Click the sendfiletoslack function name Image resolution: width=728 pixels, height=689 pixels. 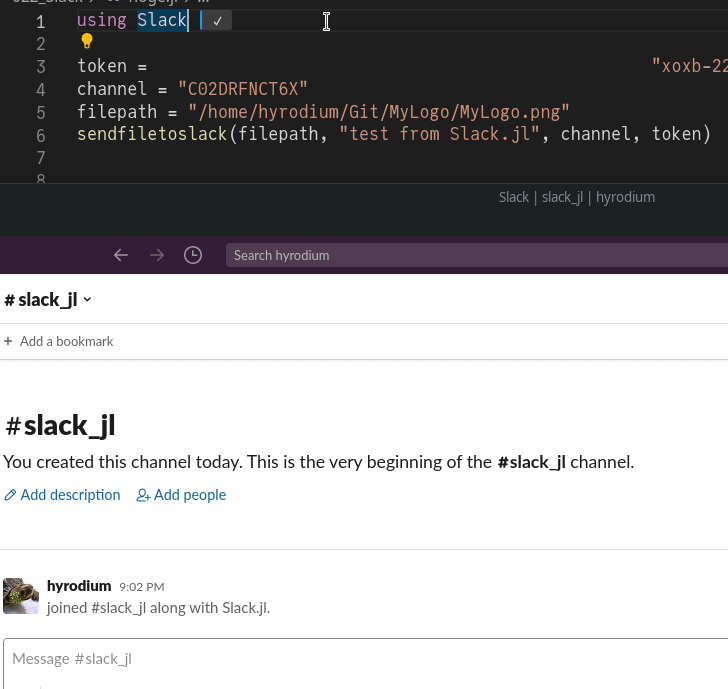tap(152, 134)
